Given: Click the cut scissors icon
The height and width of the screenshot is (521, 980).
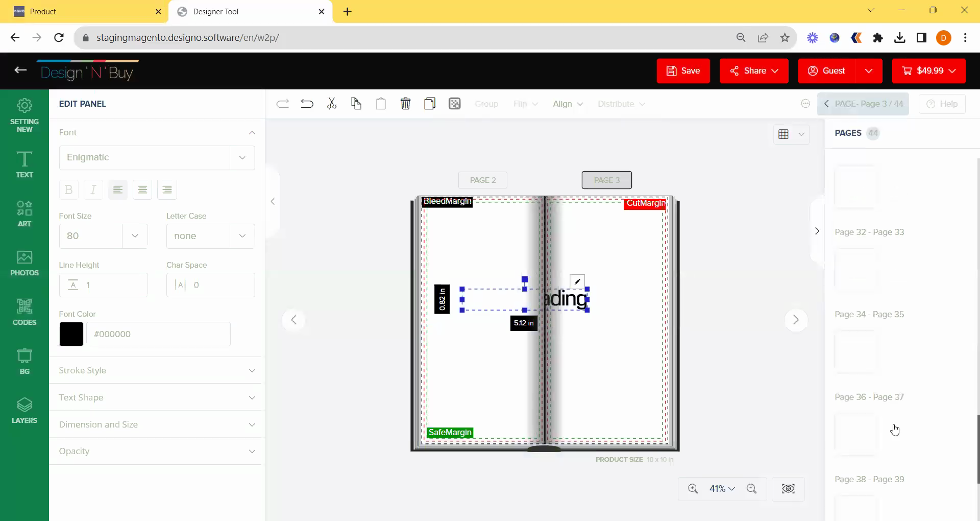Looking at the screenshot, I should coord(332,104).
